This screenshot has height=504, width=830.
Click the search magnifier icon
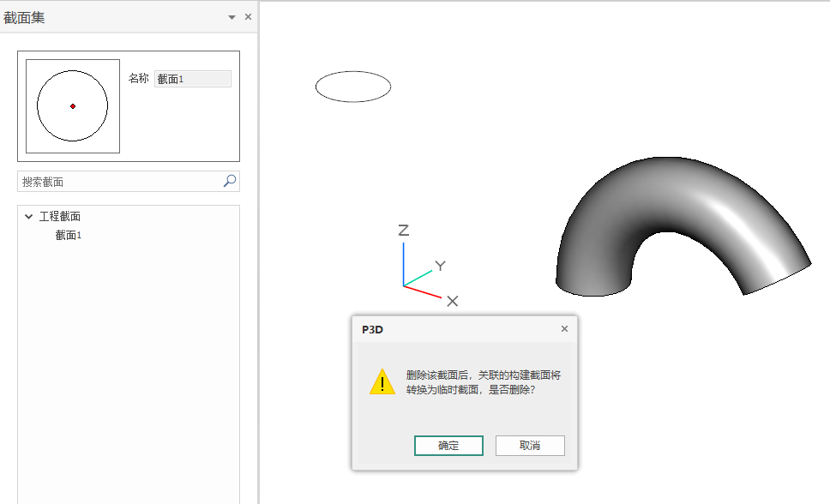(x=230, y=181)
